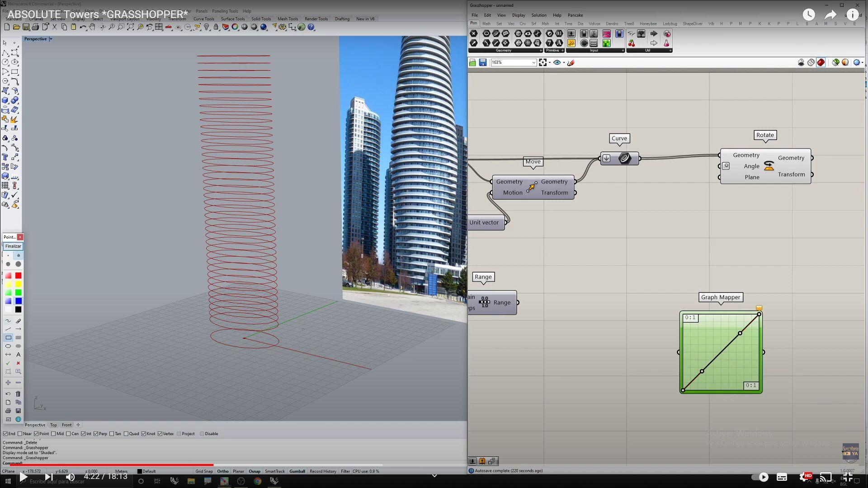Open the Perspective viewport dropdown arrow
868x488 pixels.
pyautogui.click(x=51, y=39)
